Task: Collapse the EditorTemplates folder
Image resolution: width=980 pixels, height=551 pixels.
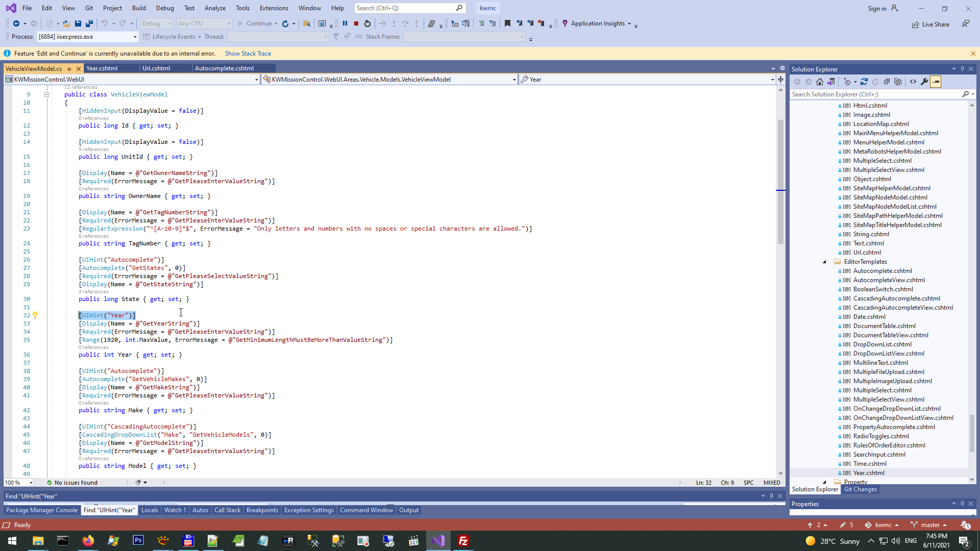Action: click(x=824, y=262)
